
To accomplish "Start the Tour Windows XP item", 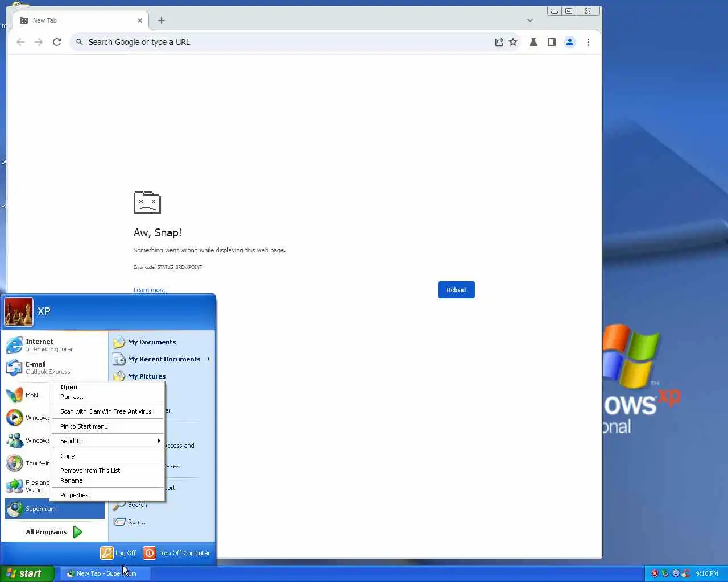I will tap(27, 463).
